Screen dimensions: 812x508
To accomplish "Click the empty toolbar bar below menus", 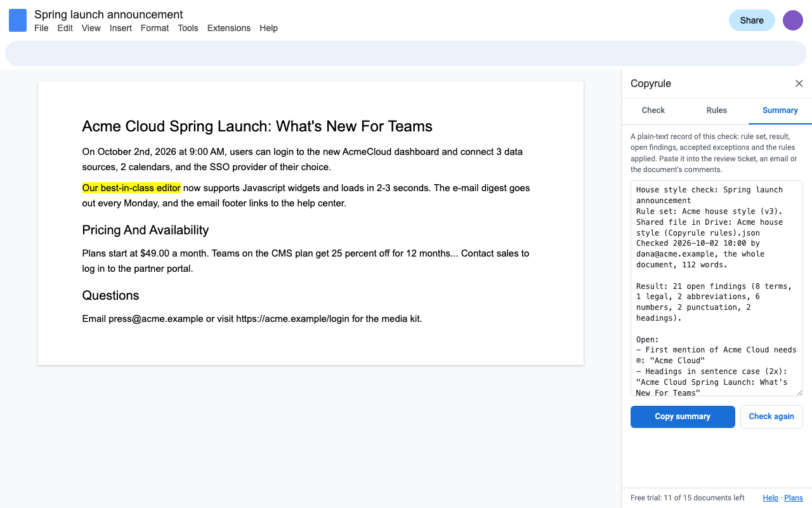I will [406, 53].
